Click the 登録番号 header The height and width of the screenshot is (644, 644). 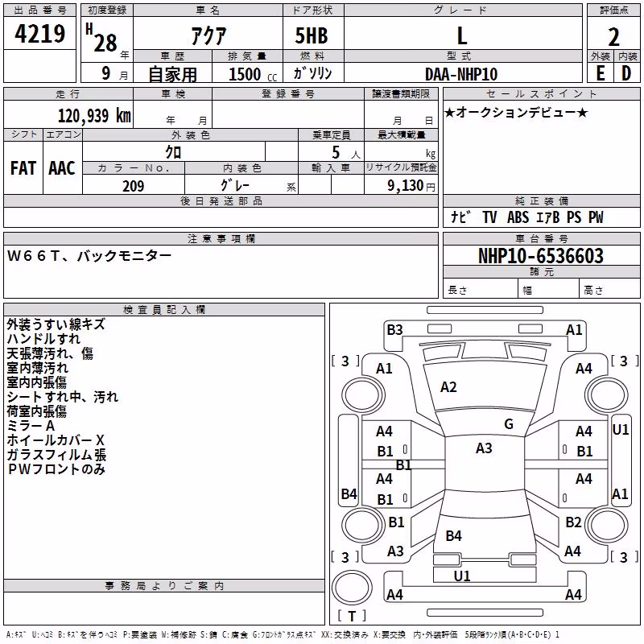click(x=288, y=93)
